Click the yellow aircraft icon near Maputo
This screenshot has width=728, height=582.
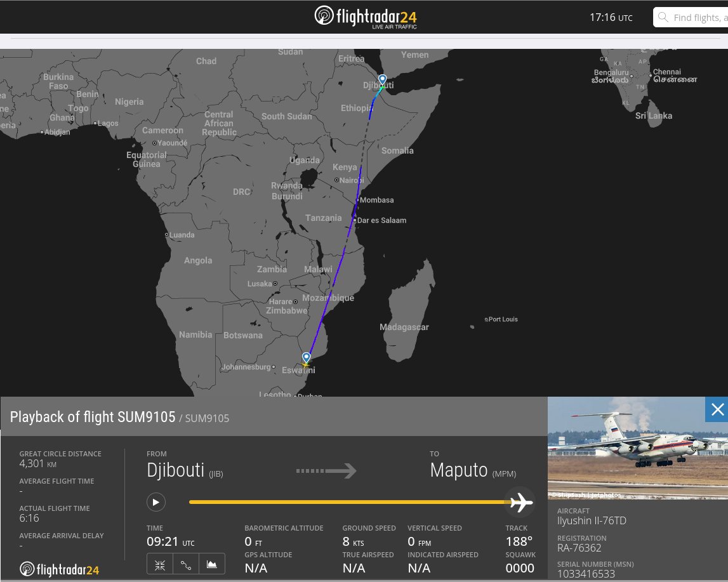305,366
